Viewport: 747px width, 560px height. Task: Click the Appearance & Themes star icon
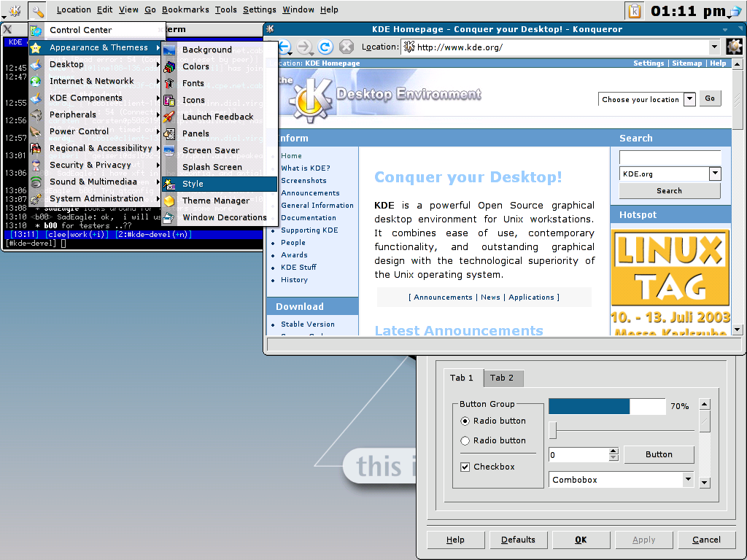point(36,47)
